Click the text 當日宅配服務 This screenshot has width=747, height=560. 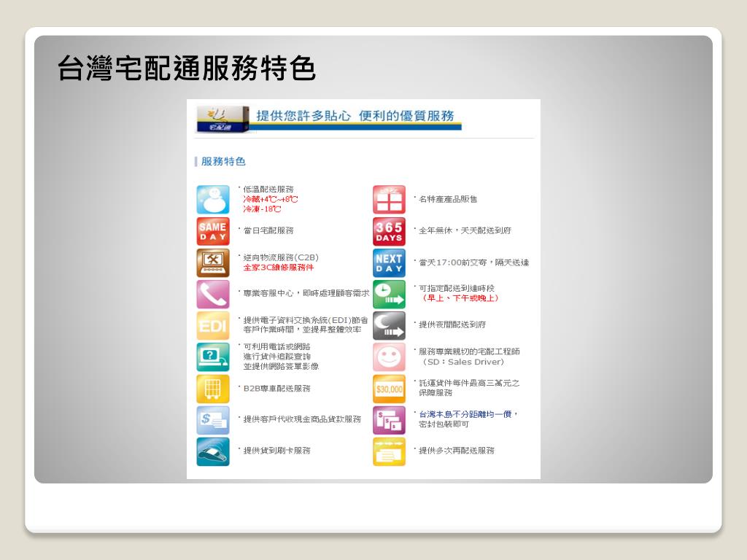click(268, 230)
